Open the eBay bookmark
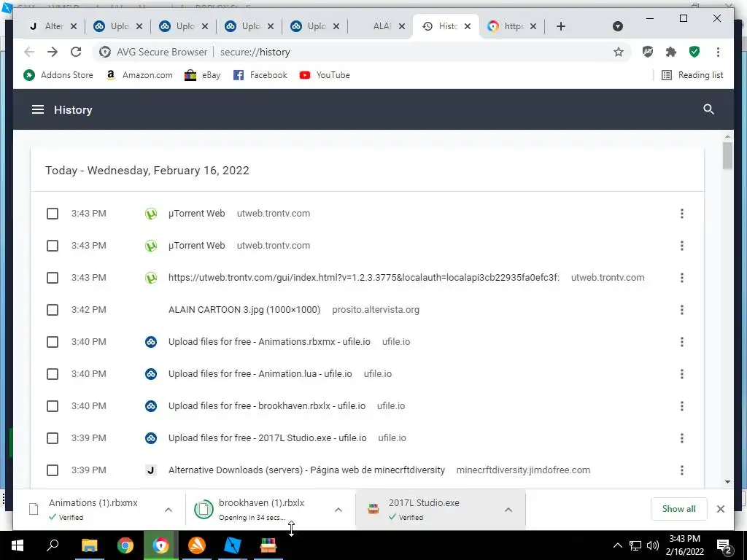This screenshot has width=747, height=560. pyautogui.click(x=203, y=75)
